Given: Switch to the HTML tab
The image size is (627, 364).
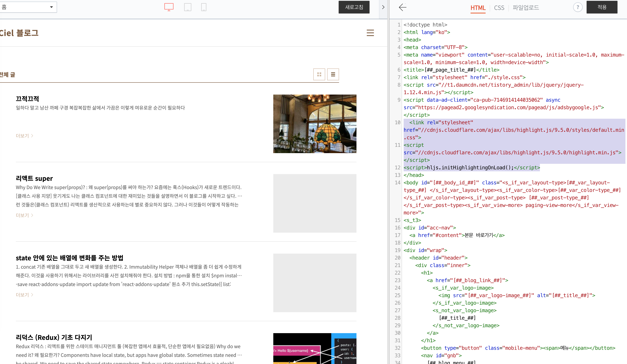Looking at the screenshot, I should pyautogui.click(x=478, y=8).
